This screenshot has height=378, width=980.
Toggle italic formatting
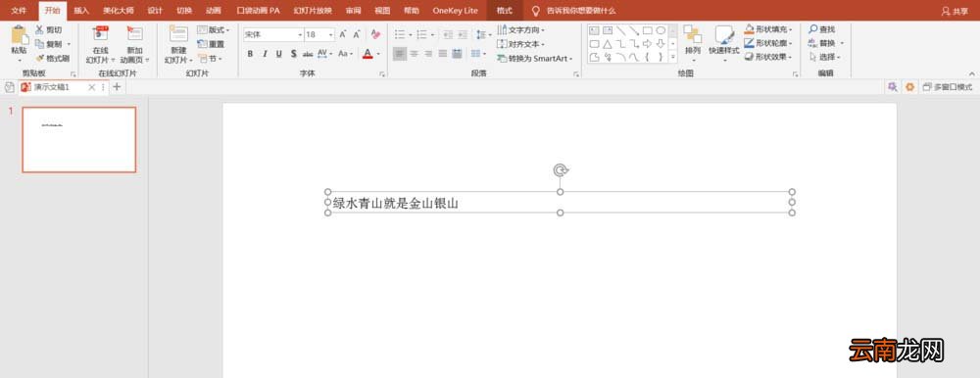[x=265, y=54]
